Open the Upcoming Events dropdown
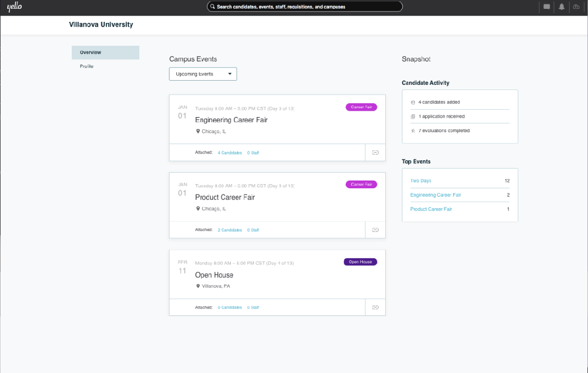588x373 pixels. [x=203, y=74]
